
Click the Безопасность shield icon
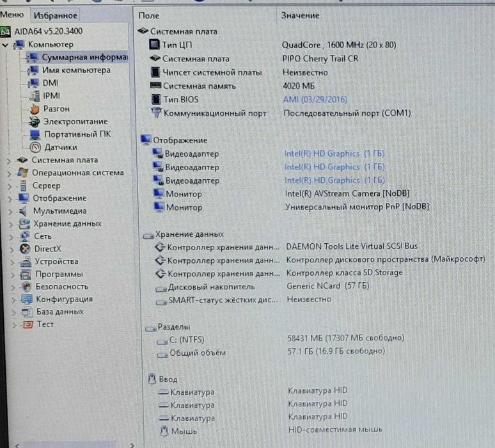pos(26,287)
